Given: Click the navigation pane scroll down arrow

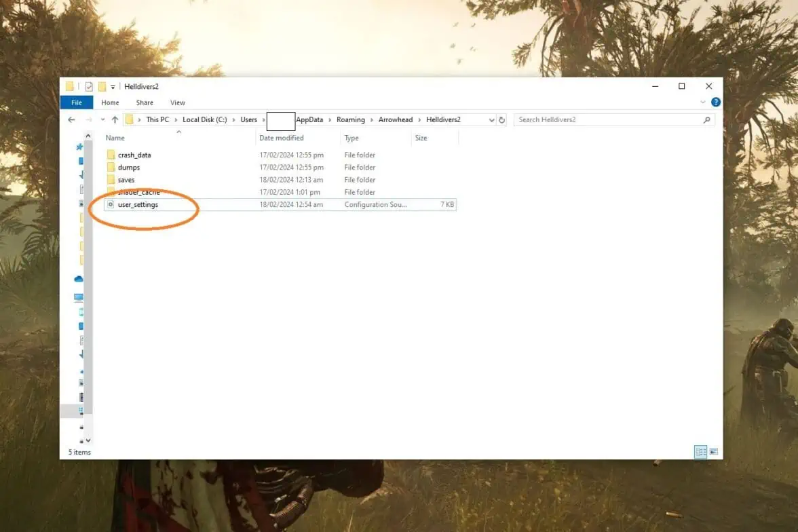Looking at the screenshot, I should point(88,440).
